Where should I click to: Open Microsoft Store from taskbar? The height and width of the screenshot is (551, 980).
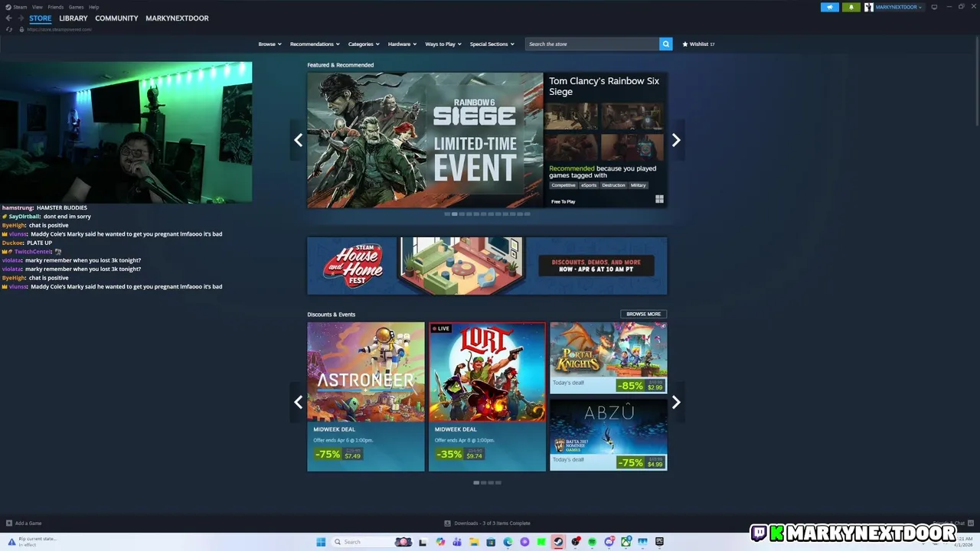(491, 542)
